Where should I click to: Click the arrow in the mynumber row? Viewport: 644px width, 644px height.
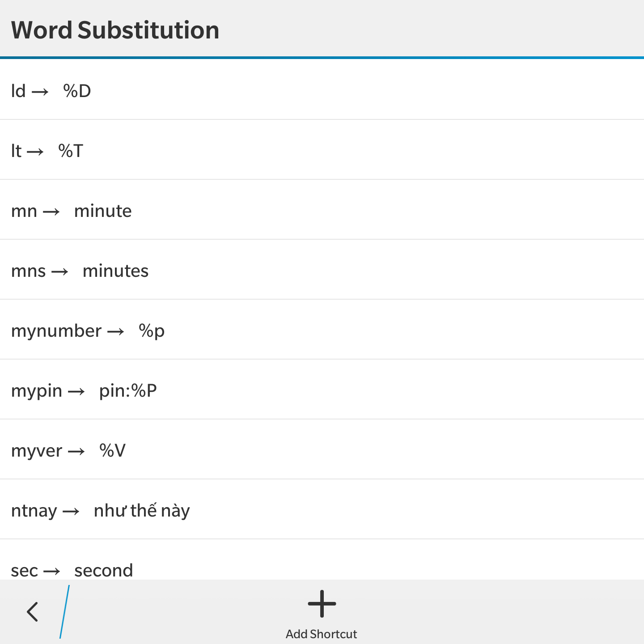tap(116, 332)
